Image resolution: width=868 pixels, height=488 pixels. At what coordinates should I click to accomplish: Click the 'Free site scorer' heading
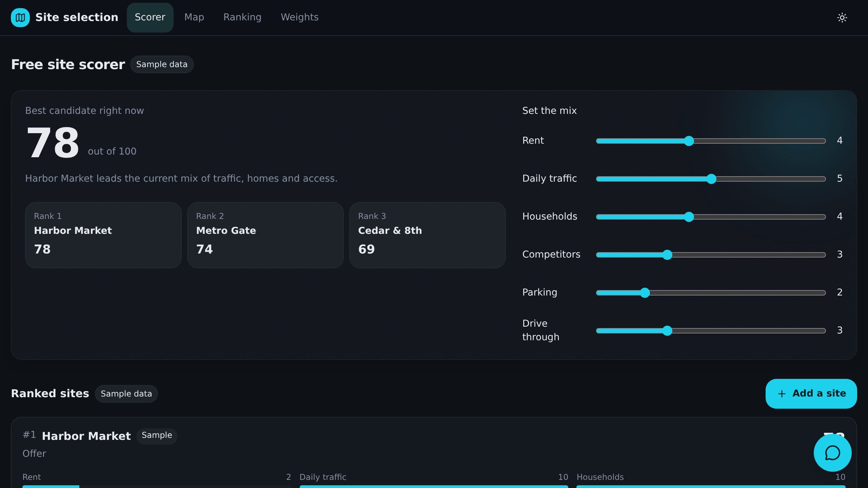click(68, 64)
